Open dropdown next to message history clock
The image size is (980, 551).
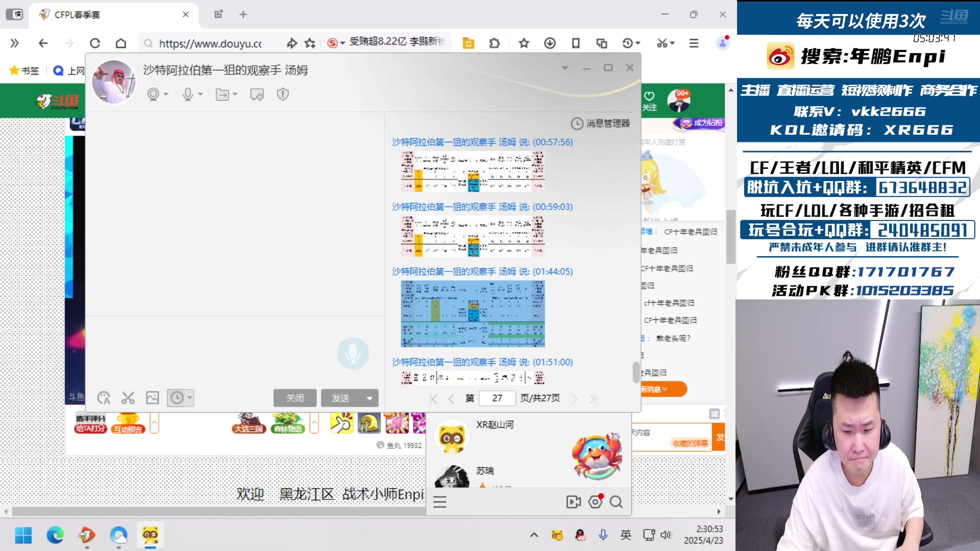coord(190,397)
